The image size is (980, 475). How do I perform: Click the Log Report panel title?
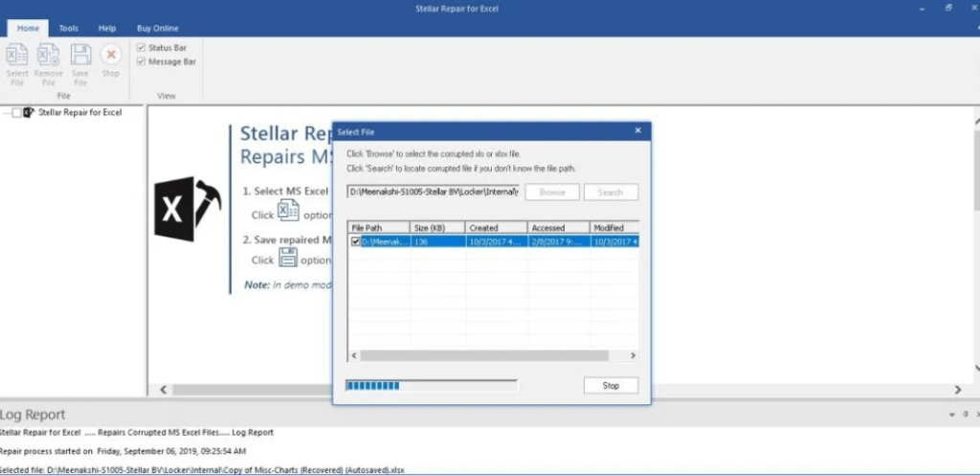point(33,415)
